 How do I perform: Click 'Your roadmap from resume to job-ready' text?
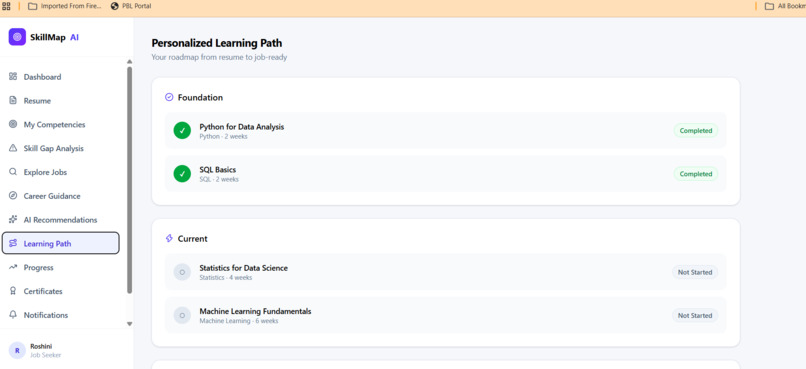[219, 57]
